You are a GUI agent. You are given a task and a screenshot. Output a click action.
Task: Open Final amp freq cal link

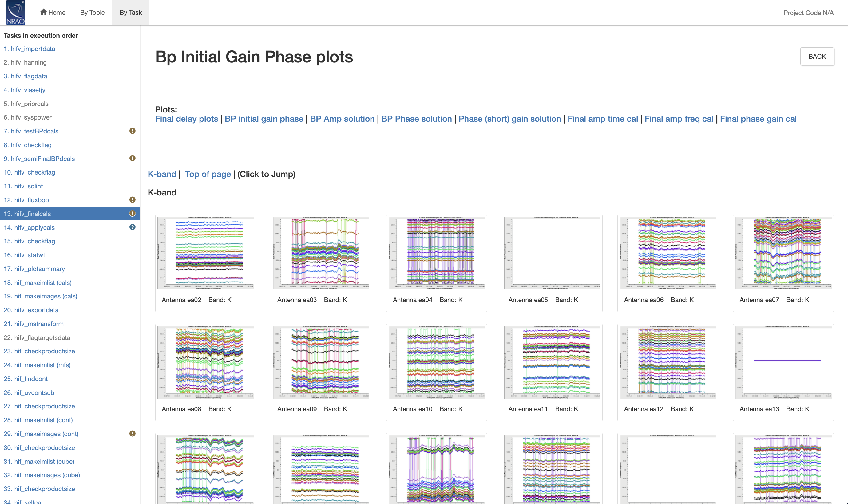point(679,119)
